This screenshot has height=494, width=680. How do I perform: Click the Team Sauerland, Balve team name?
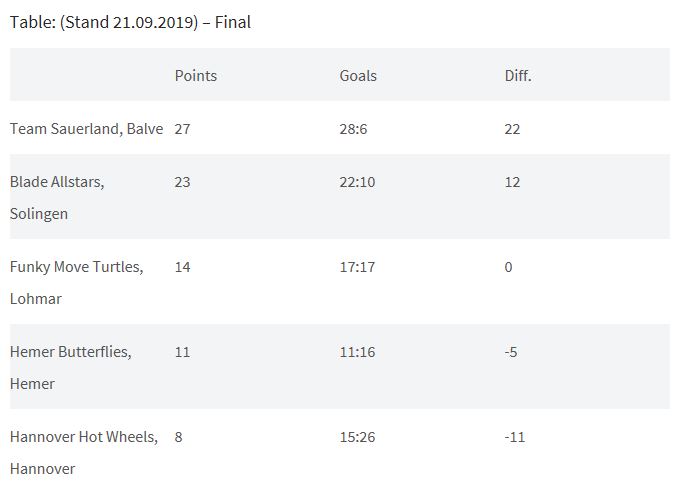point(86,129)
